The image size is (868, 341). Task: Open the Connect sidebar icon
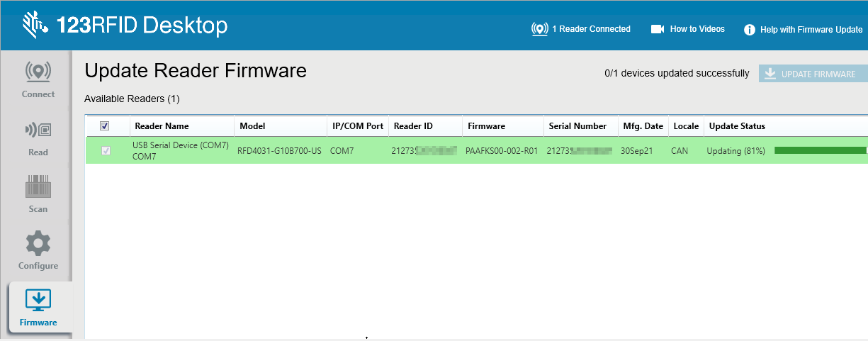pos(38,72)
